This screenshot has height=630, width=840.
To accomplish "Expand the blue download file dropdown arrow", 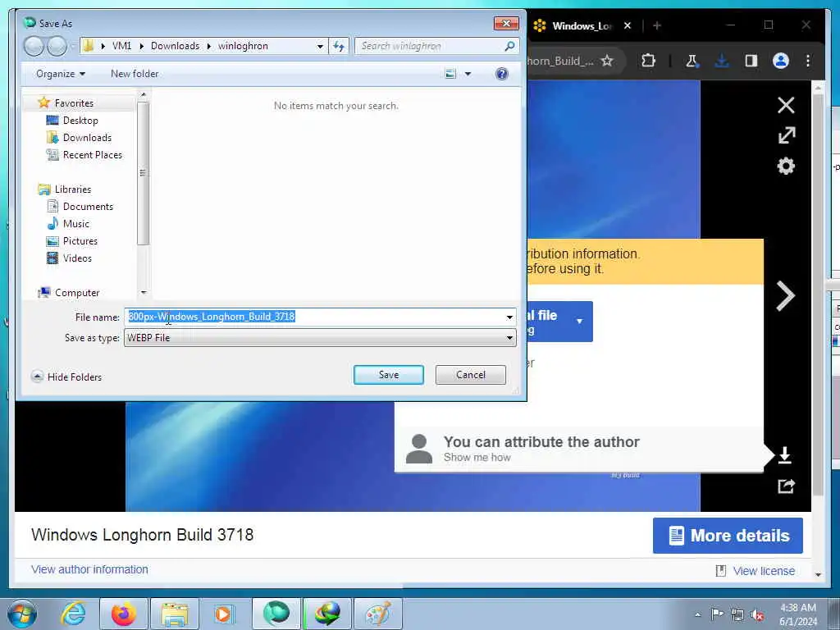I will tap(579, 322).
